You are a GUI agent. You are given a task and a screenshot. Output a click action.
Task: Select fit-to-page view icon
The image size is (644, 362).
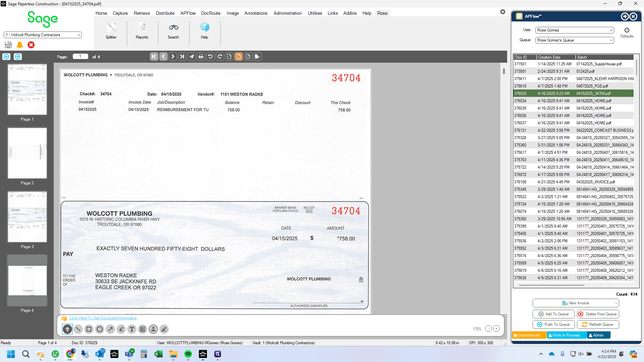tap(248, 57)
